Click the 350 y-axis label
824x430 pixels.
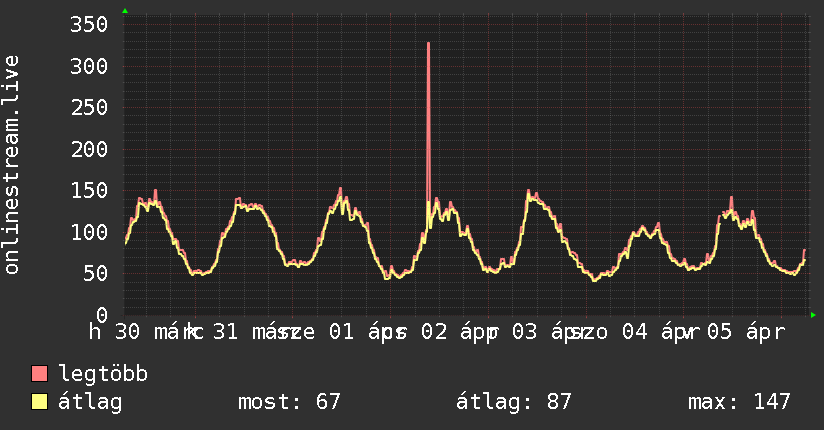click(89, 25)
